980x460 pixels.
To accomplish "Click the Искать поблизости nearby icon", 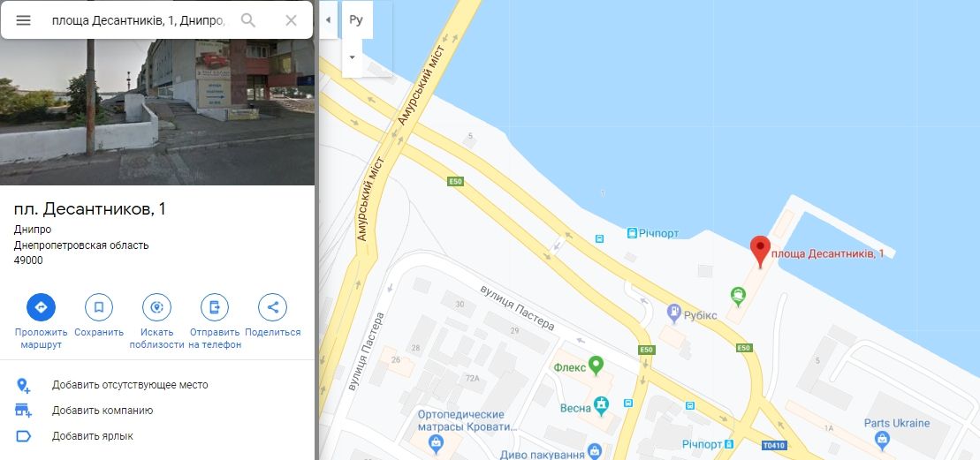I will pos(157,307).
